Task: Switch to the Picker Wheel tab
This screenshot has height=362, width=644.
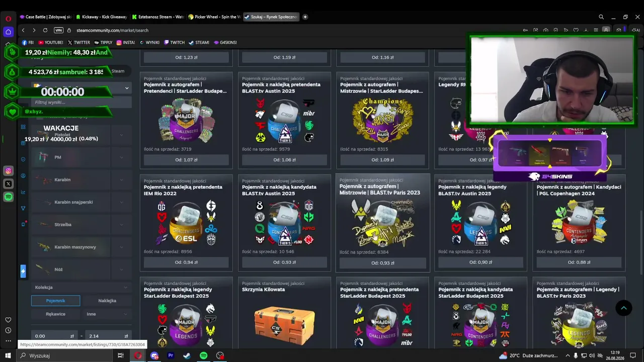Action: (214, 17)
